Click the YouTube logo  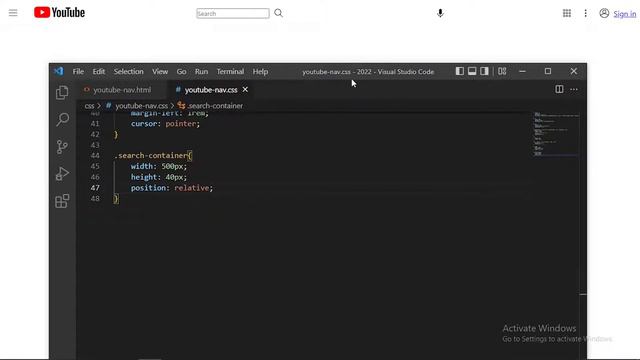click(x=60, y=13)
